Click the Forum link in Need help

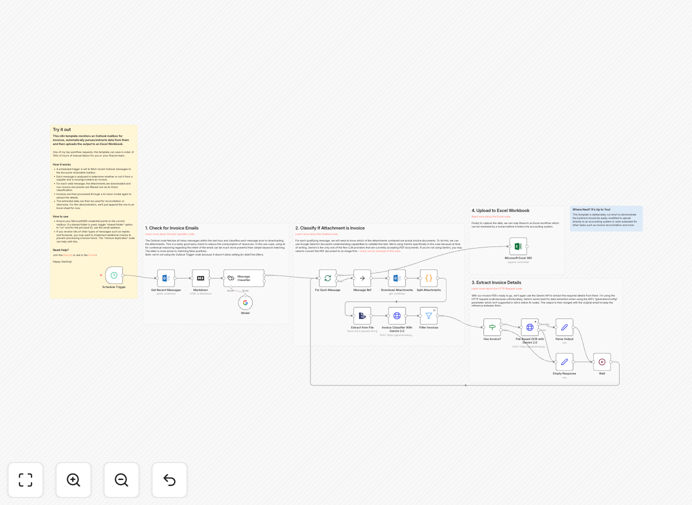(93, 255)
